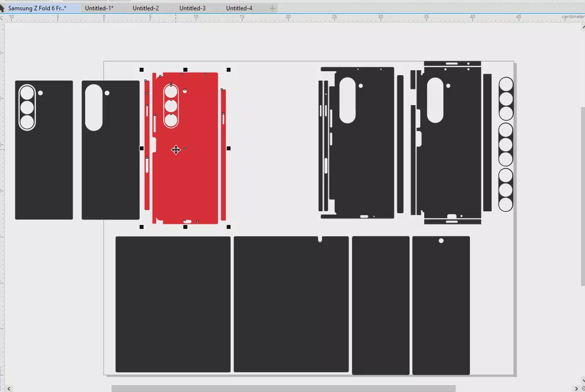Activate the Untitled-4 document tab
Image resolution: width=585 pixels, height=392 pixels.
pos(239,8)
